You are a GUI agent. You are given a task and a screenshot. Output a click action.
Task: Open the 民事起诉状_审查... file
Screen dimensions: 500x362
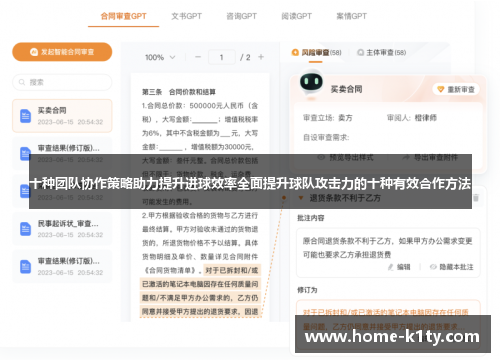(62, 229)
